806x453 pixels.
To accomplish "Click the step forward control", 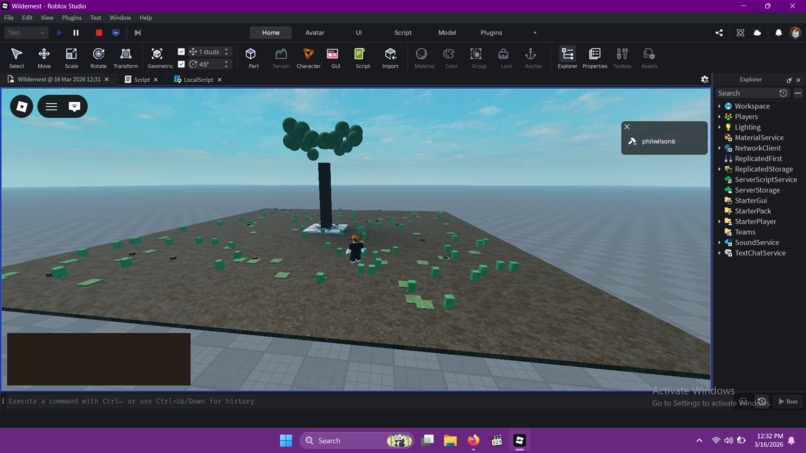I will (137, 32).
